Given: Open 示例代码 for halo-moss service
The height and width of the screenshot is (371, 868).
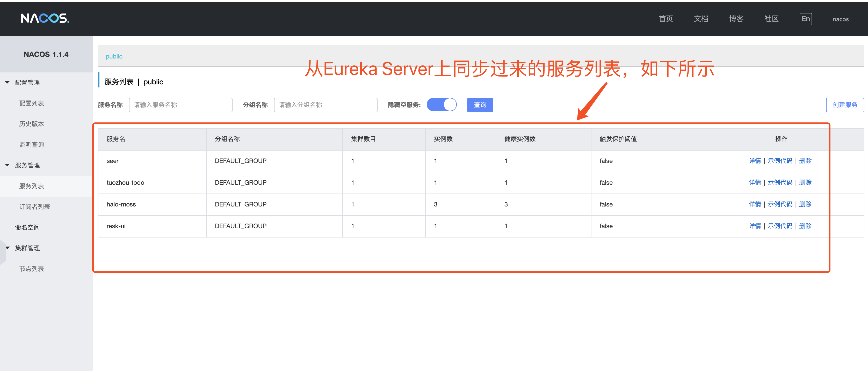Looking at the screenshot, I should (x=780, y=204).
